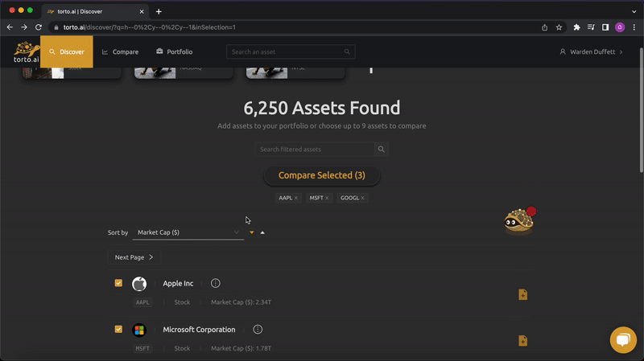Image resolution: width=644 pixels, height=361 pixels.
Task: Click Apple logo icon
Action: click(x=139, y=284)
